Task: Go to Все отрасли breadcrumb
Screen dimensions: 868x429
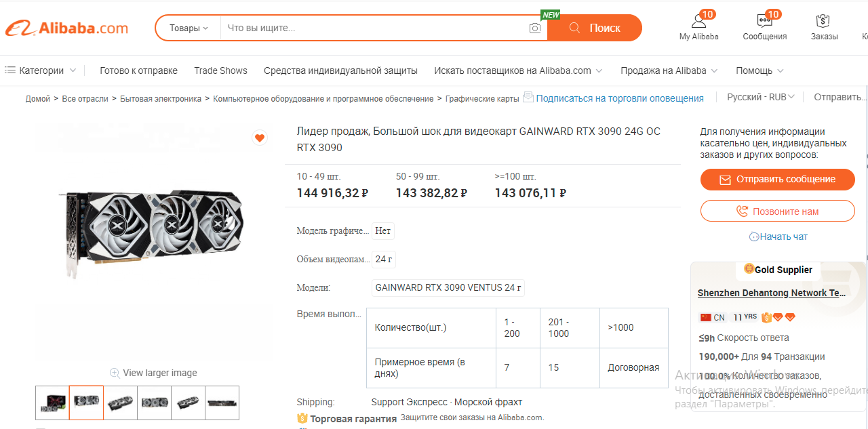Action: point(85,99)
